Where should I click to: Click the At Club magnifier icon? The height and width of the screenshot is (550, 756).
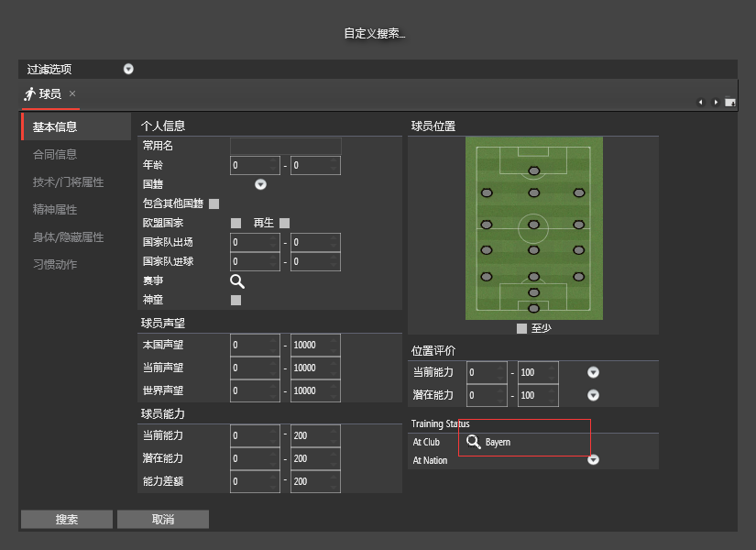(474, 442)
